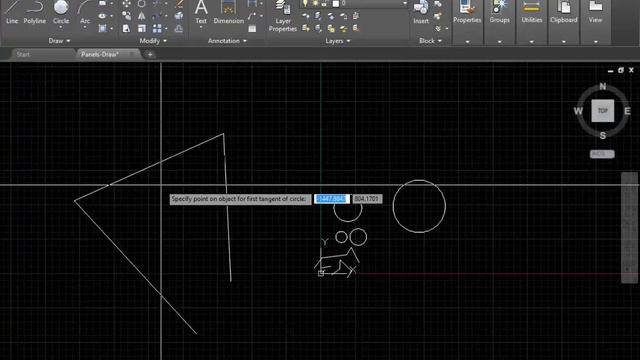
Task: Rotate view to West on ViewCube
Action: click(578, 111)
